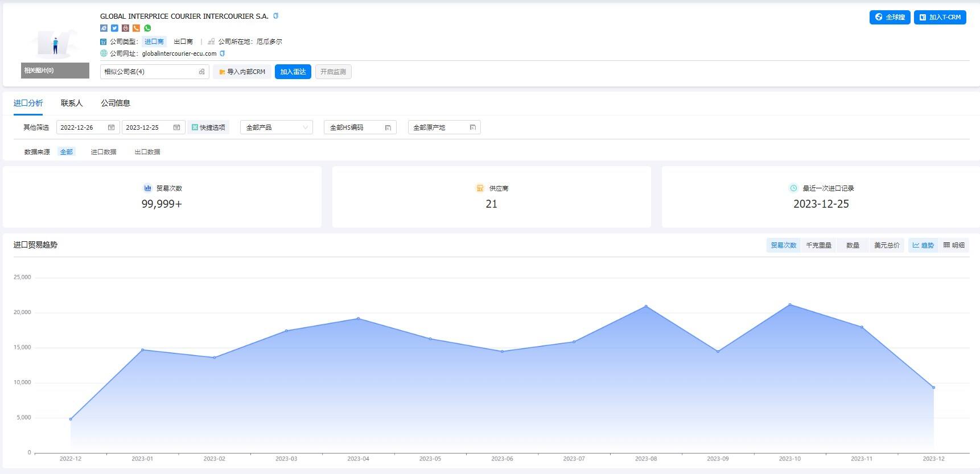Open the 进口分析 tab
Screen dimensions: 980x474
pyautogui.click(x=28, y=103)
